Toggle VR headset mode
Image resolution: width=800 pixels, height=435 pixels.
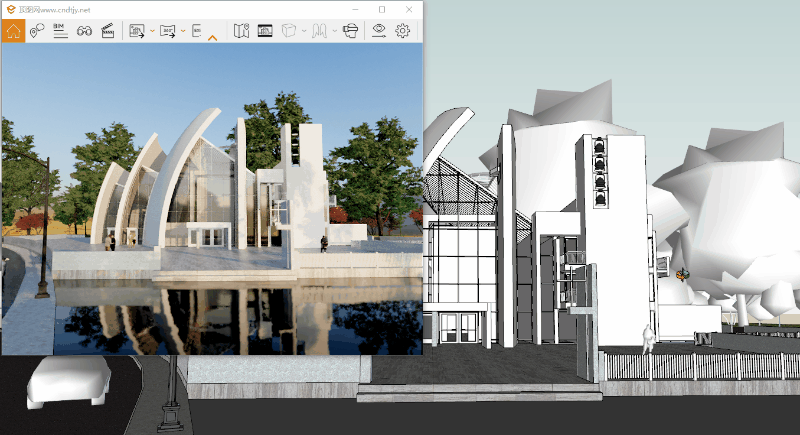click(350, 31)
